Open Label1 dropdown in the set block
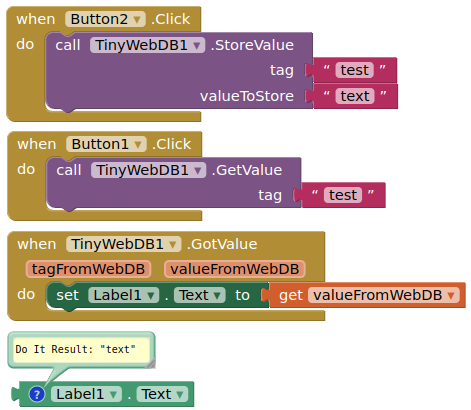Screen dimensions: 471x410 tap(123, 295)
